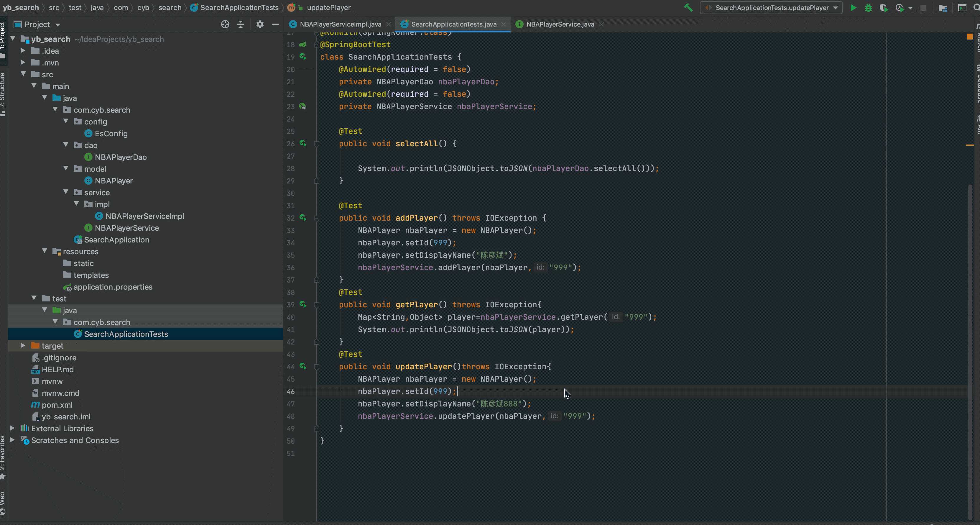Viewport: 980px width, 525px height.
Task: Select the NBAPlayerServiceImpl.java tab
Action: tap(340, 24)
